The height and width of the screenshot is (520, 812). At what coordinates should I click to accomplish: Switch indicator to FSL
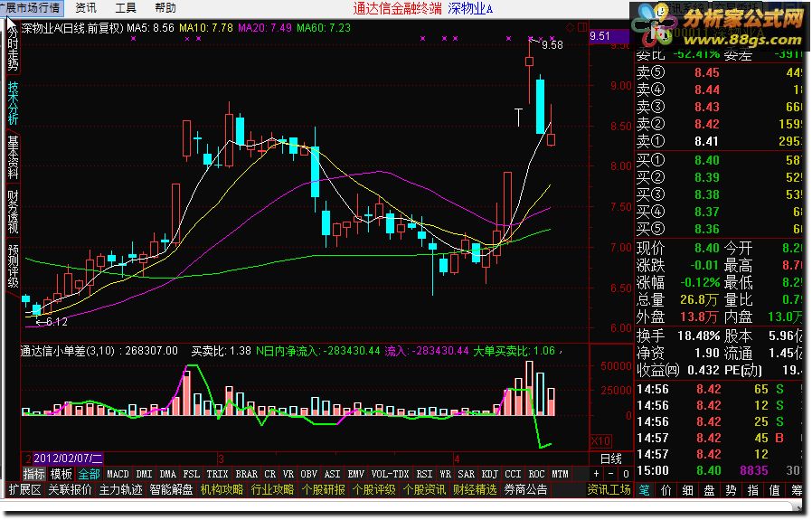pos(192,474)
